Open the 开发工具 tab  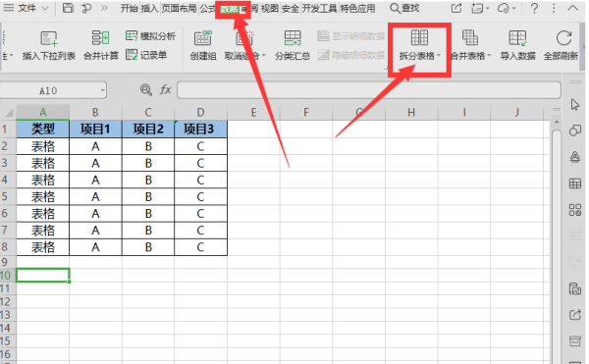(x=319, y=8)
